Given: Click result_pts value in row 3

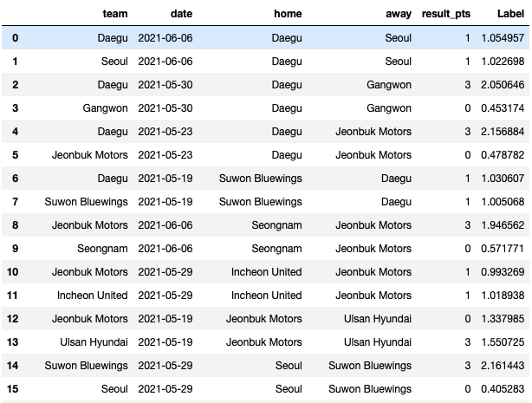Looking at the screenshot, I should [x=468, y=108].
